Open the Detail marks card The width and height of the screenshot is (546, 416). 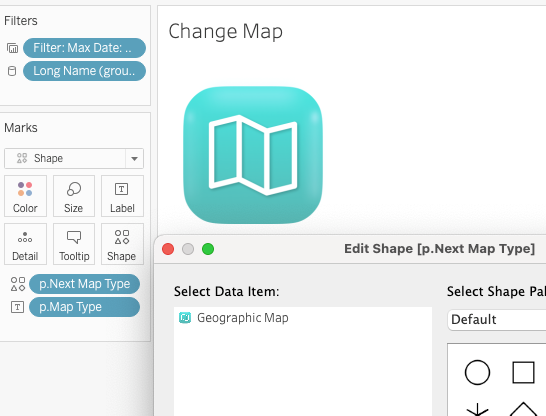click(x=25, y=244)
